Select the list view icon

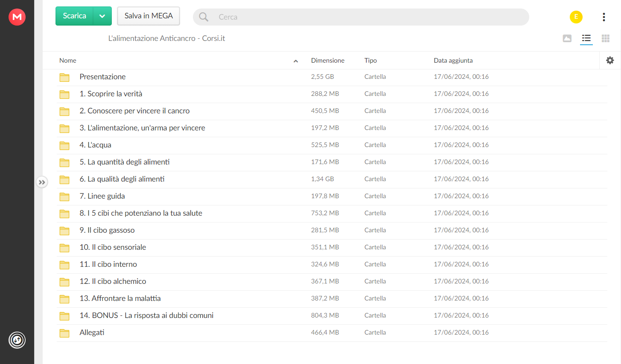pyautogui.click(x=586, y=38)
